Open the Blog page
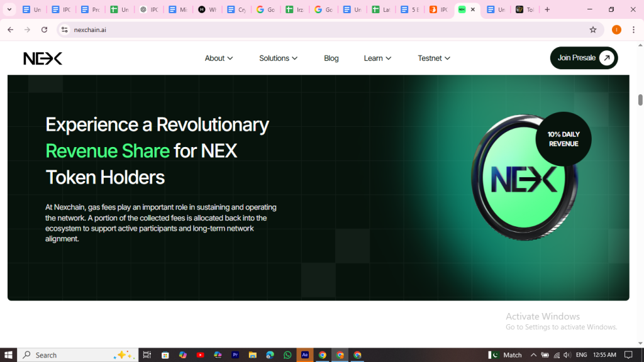This screenshot has width=644, height=362. coord(331,58)
